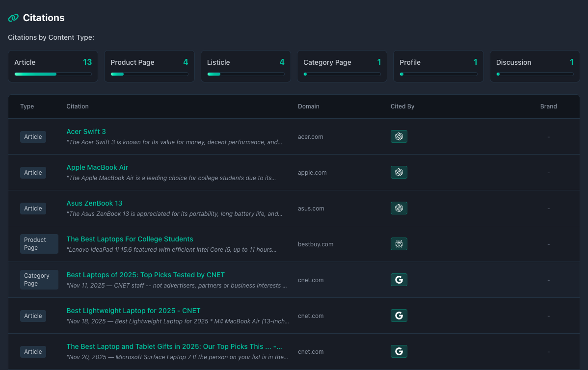Click cnet.com in Best Lightweight Laptop row
The height and width of the screenshot is (370, 588).
point(311,316)
